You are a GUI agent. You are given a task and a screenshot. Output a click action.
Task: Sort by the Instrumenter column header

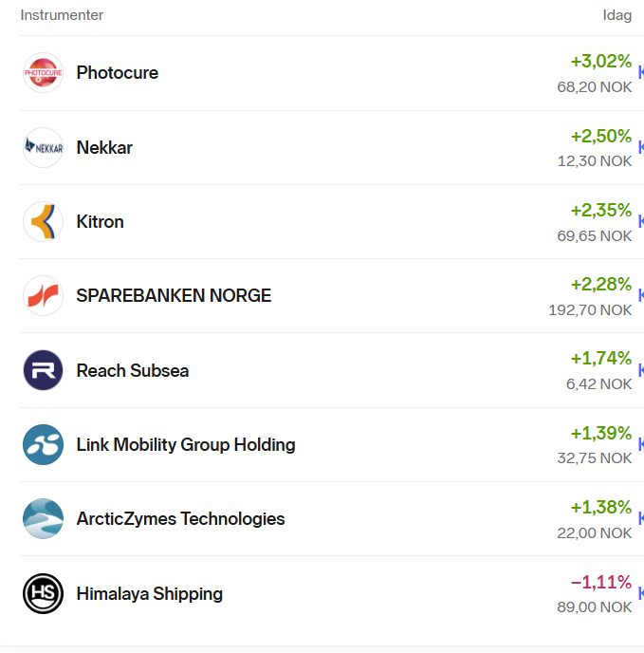pos(62,15)
